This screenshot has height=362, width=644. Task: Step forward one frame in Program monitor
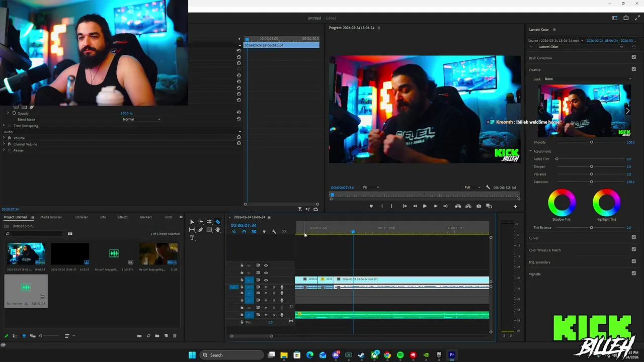435,206
